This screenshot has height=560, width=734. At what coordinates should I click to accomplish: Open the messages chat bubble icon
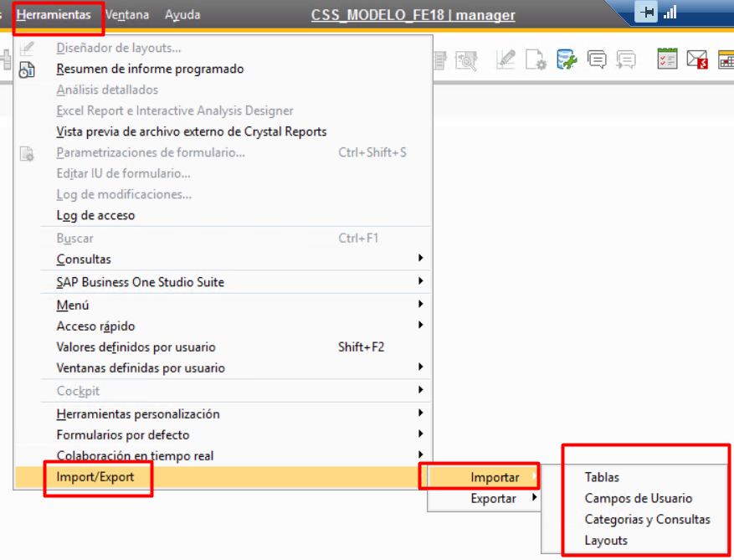(597, 59)
